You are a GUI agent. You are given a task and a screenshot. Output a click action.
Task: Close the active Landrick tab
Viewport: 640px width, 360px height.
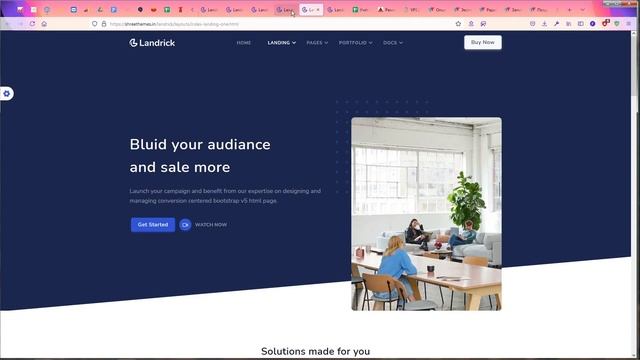click(x=318, y=10)
